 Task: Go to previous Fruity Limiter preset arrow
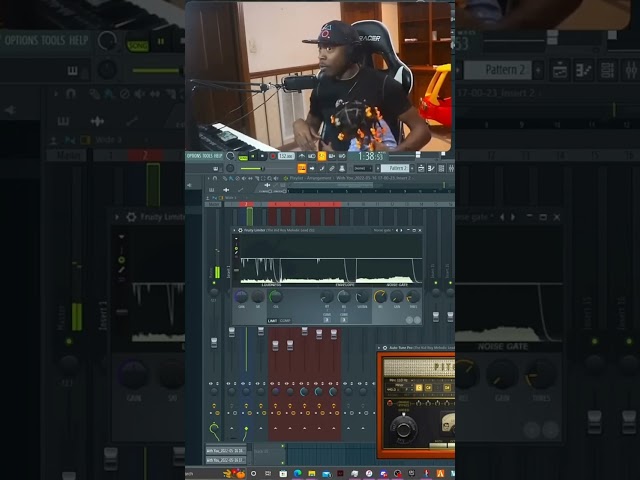pos(397,230)
